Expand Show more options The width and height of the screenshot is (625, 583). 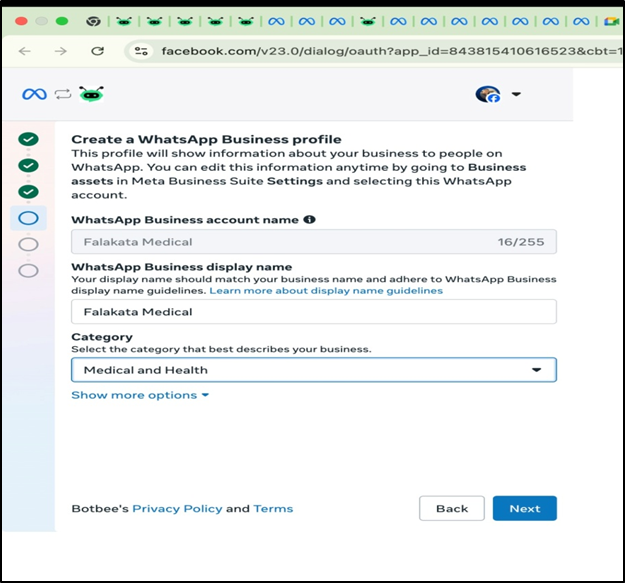tap(140, 395)
